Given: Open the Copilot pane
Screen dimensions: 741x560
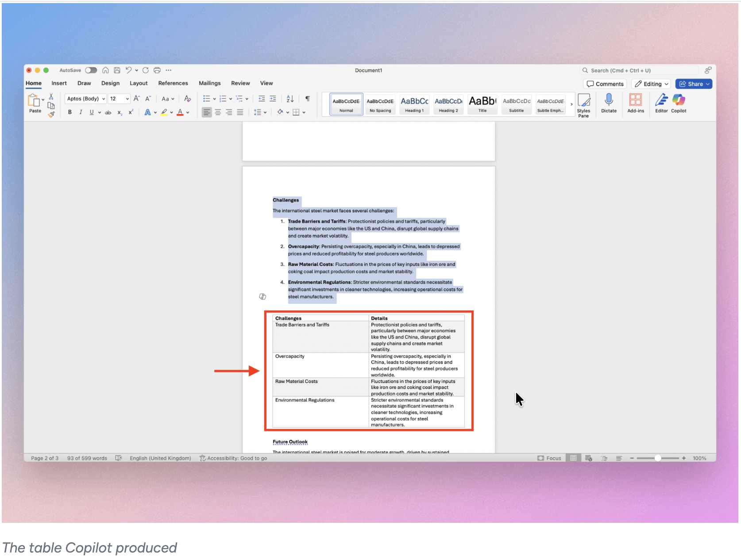Looking at the screenshot, I should (679, 104).
